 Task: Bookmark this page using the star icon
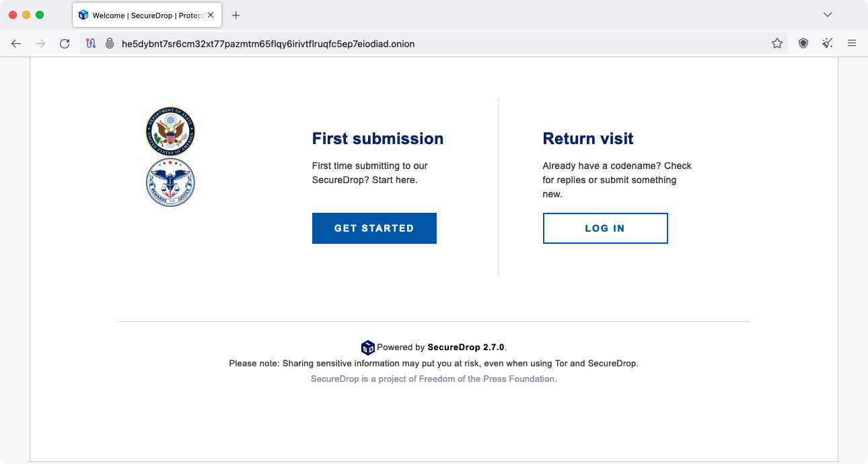click(777, 43)
